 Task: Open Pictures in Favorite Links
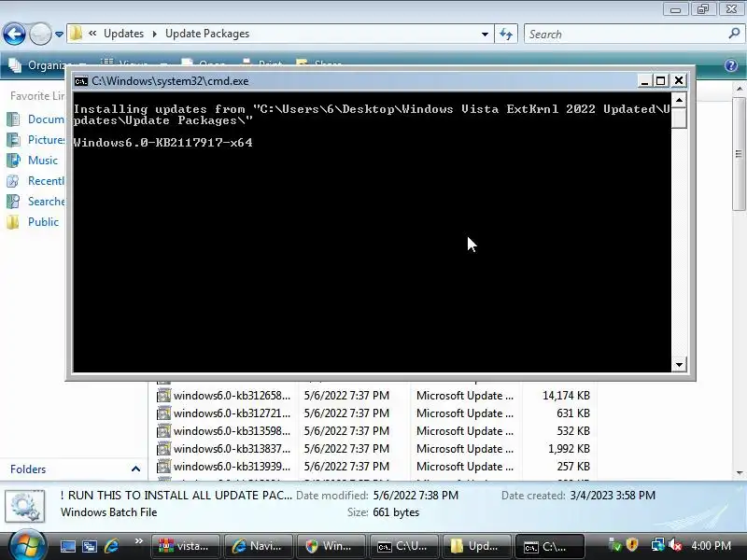(x=46, y=139)
